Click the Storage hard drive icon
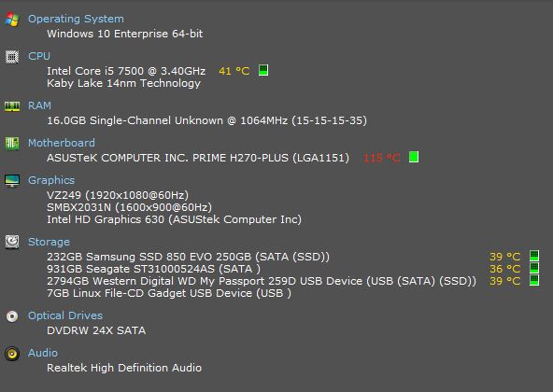 point(12,242)
